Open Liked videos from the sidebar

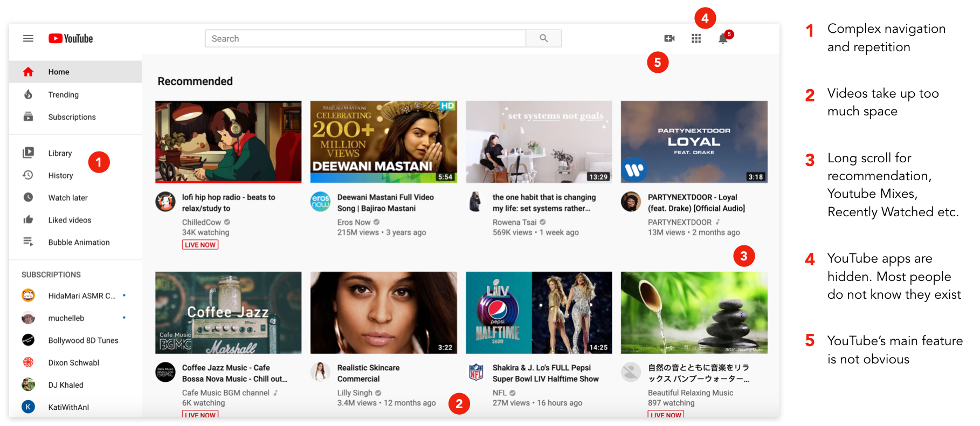[75, 219]
